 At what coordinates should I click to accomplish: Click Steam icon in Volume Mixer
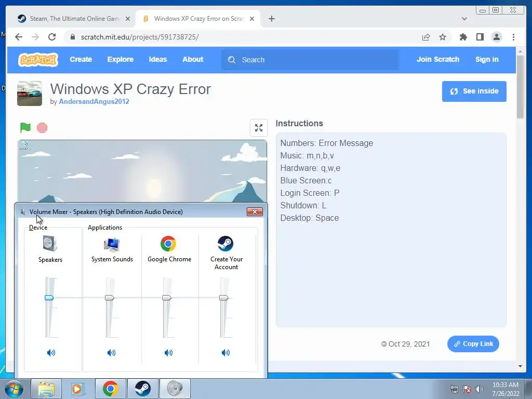click(x=225, y=244)
